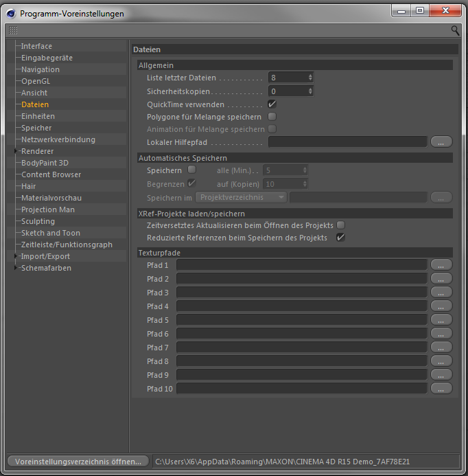Viewport: 468px width, 476px height.
Task: Click the preferences directory path text
Action: [282, 462]
